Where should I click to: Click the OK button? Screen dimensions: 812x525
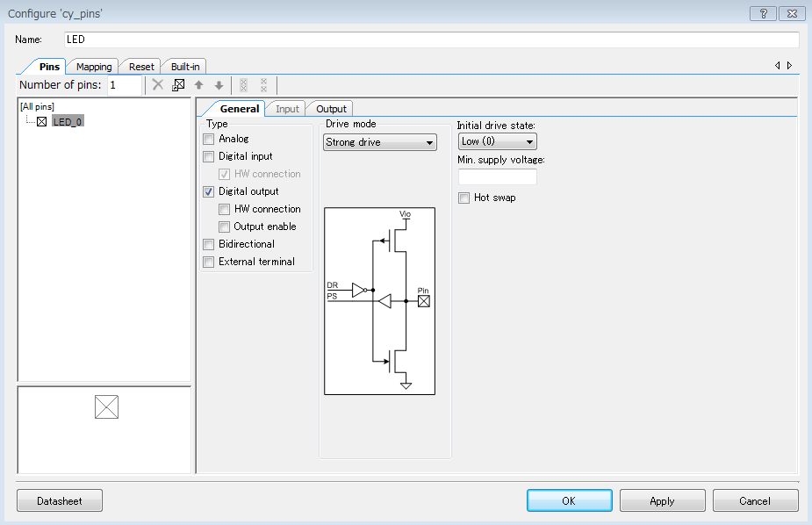[x=569, y=500]
